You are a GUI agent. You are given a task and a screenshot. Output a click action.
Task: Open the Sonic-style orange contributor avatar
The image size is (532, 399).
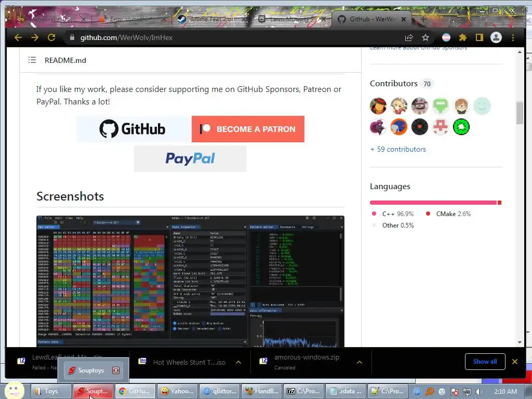pos(398,127)
